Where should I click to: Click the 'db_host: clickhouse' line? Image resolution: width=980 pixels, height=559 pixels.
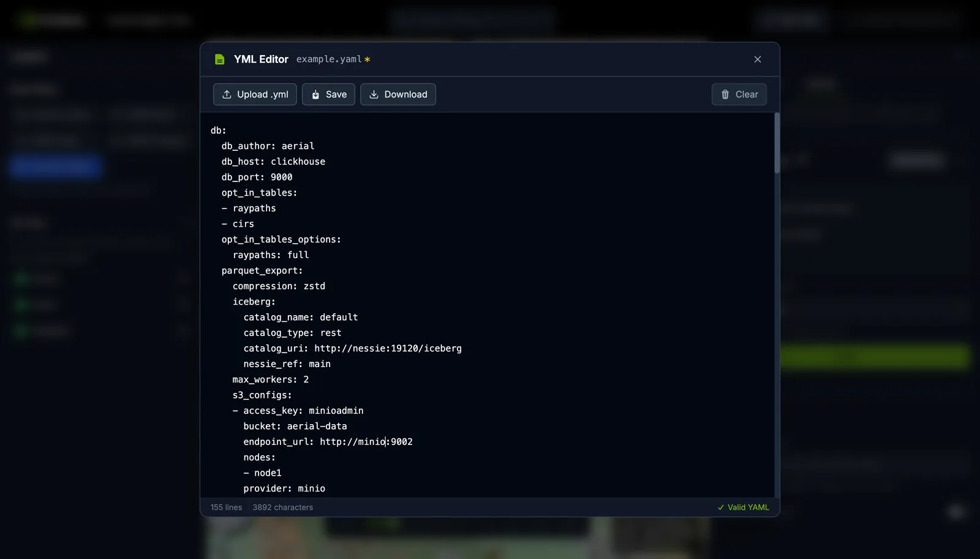pyautogui.click(x=273, y=162)
